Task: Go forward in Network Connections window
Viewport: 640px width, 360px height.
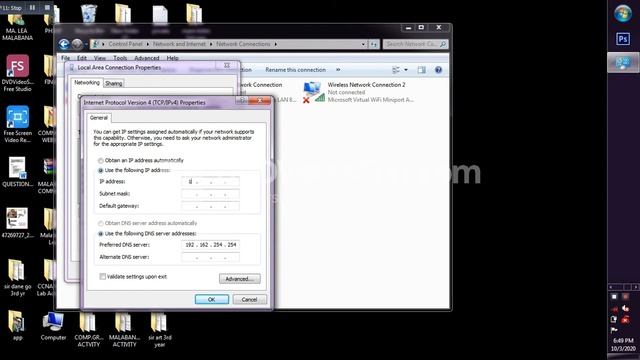Action: (x=77, y=44)
